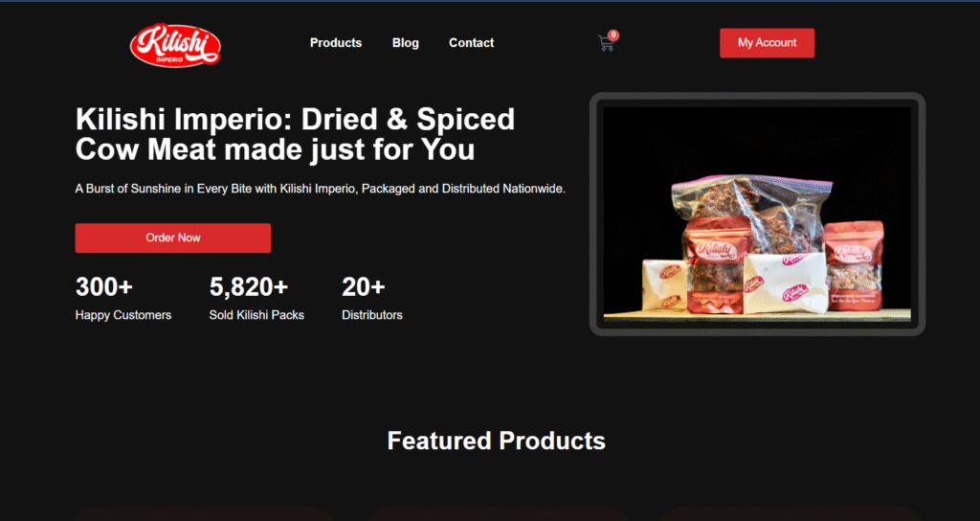The image size is (980, 521).
Task: Click the Happy Customers label
Action: [123, 315]
